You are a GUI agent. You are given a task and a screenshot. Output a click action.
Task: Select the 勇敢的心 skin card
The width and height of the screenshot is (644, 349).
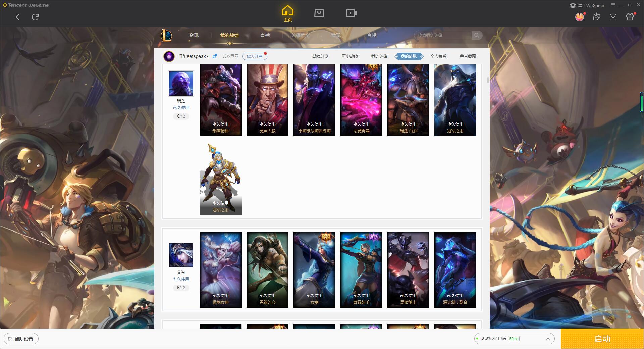267,269
